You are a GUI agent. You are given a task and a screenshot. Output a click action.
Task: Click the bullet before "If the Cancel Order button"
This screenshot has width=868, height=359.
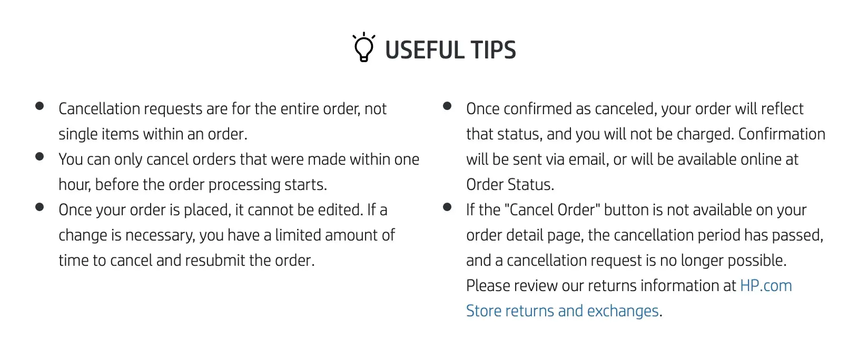coord(447,207)
